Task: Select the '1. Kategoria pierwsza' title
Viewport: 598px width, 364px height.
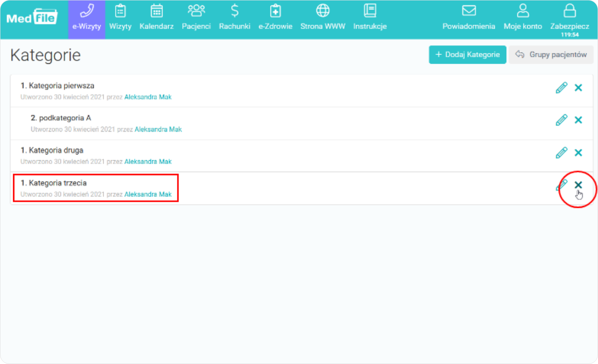Action: coord(58,86)
